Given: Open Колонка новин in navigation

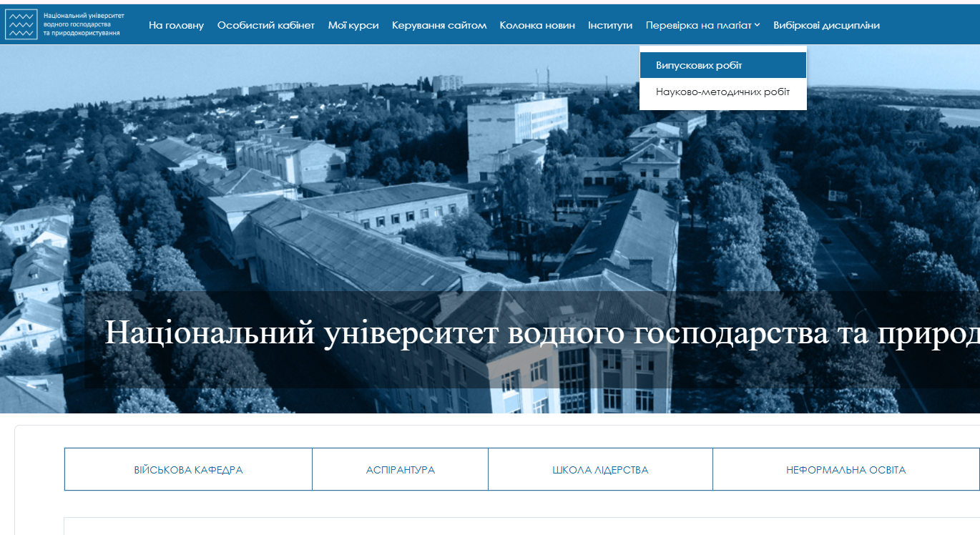Looking at the screenshot, I should (536, 25).
